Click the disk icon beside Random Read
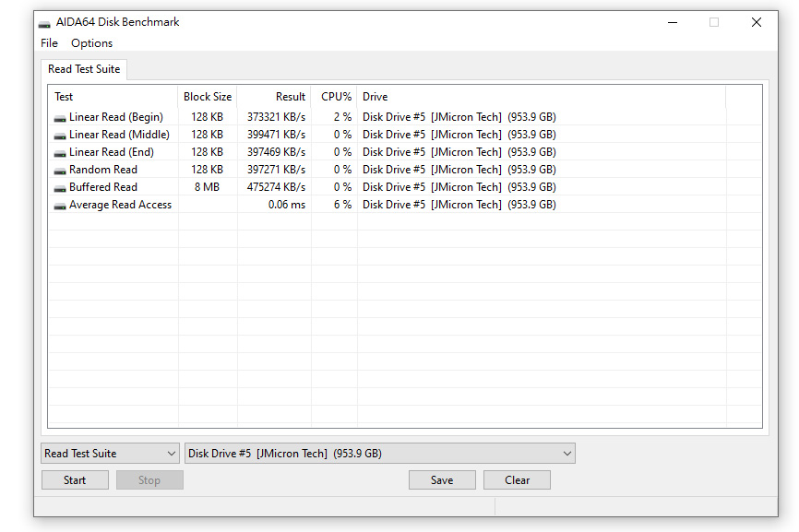Image resolution: width=799 pixels, height=532 pixels. (x=60, y=171)
